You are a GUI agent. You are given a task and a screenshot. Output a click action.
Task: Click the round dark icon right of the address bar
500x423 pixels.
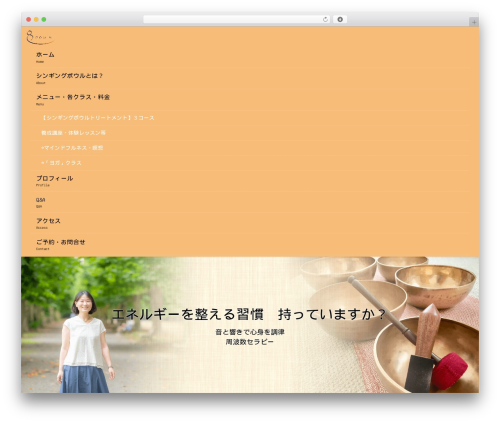click(340, 19)
